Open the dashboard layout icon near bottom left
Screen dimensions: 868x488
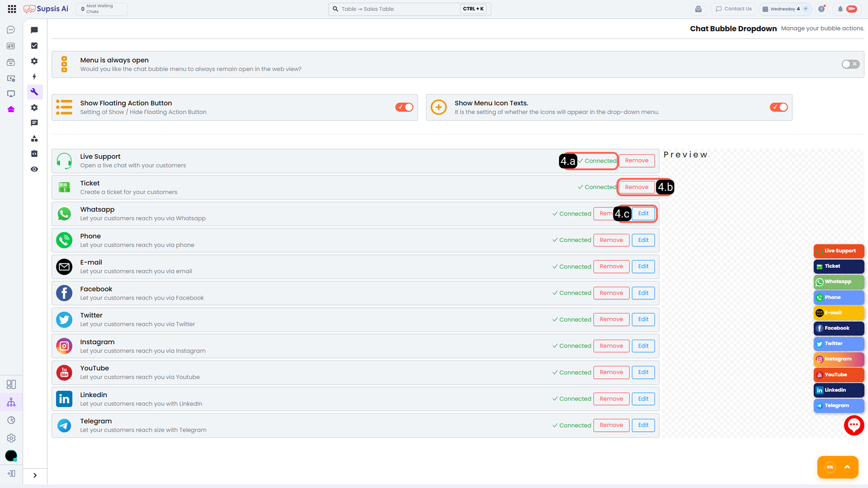[x=11, y=384]
